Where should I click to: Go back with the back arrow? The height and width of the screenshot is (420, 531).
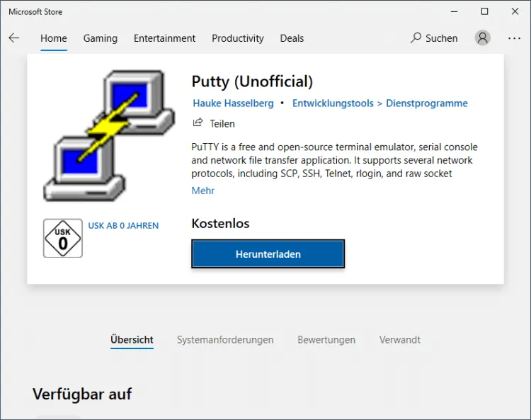[x=14, y=38]
